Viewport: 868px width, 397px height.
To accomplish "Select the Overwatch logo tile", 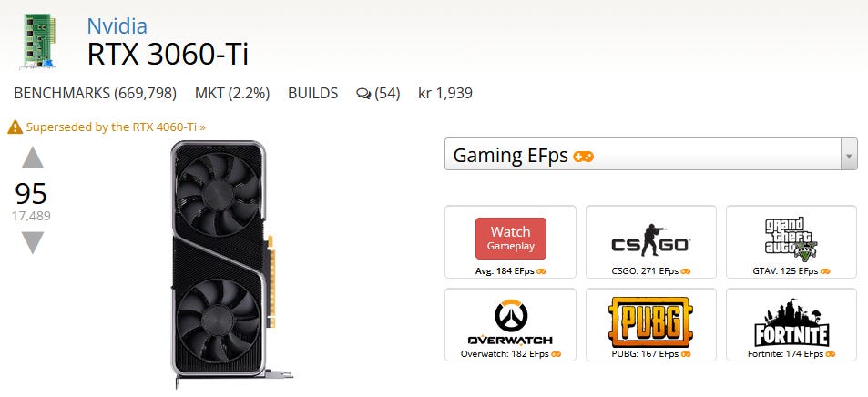I will pos(510,323).
